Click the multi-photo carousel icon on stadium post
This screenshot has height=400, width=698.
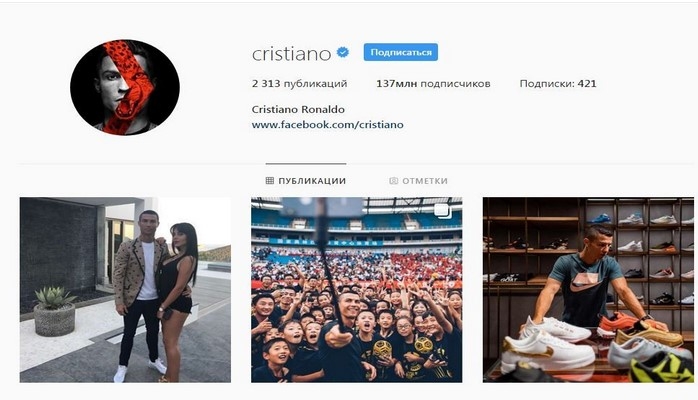[x=442, y=211]
